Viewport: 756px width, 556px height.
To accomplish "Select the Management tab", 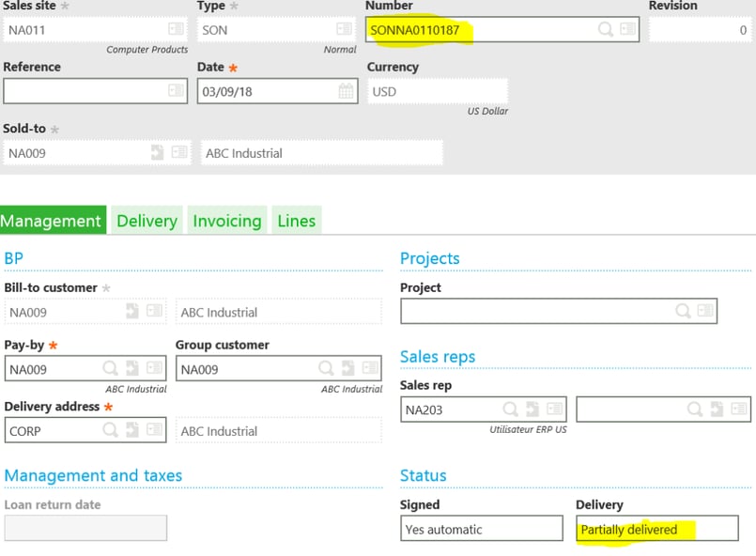I will (x=52, y=221).
